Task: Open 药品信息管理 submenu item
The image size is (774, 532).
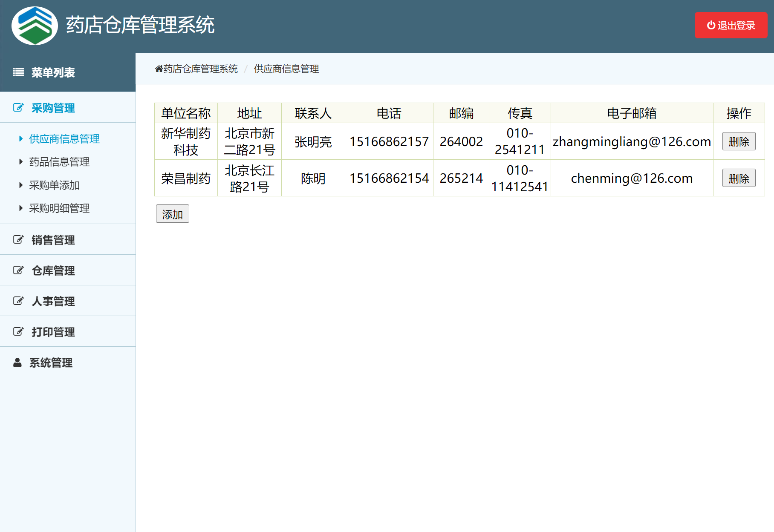Action: pyautogui.click(x=59, y=162)
